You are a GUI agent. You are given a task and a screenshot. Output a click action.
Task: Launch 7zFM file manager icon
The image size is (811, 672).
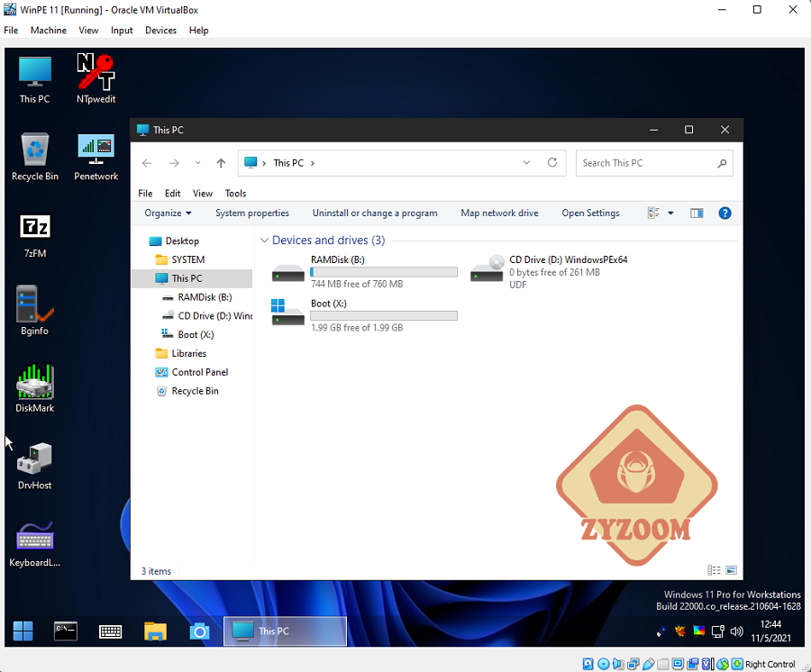click(x=34, y=234)
